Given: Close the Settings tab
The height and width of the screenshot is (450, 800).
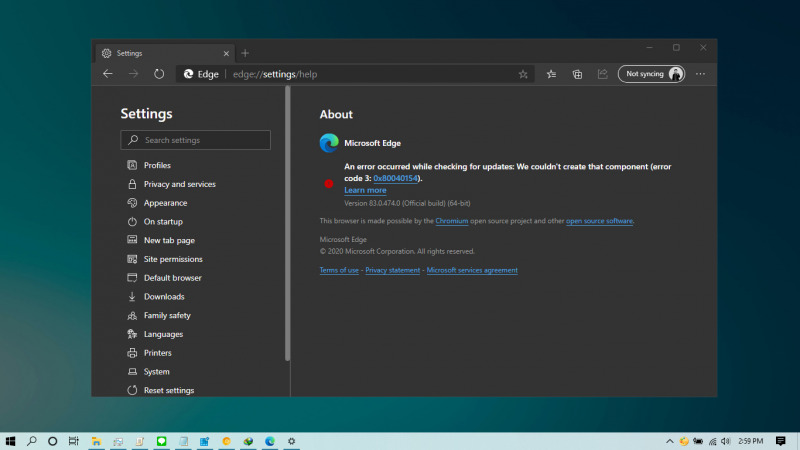Looking at the screenshot, I should 226,54.
